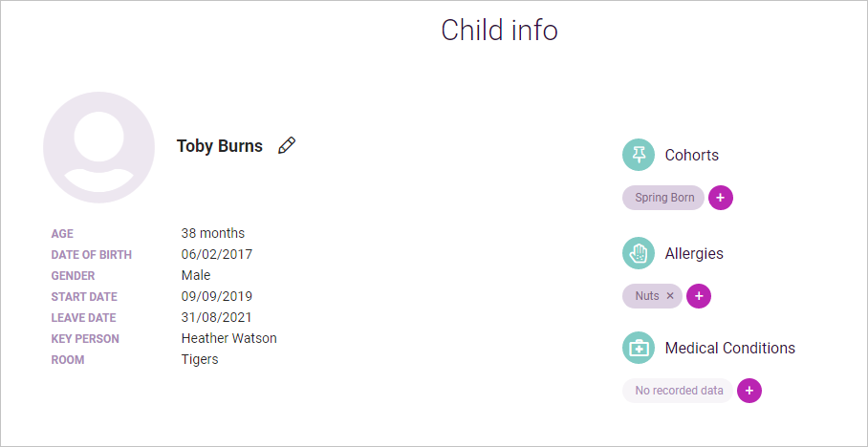Remove the Nuts allergy tag
The image size is (868, 447).
[x=670, y=296]
